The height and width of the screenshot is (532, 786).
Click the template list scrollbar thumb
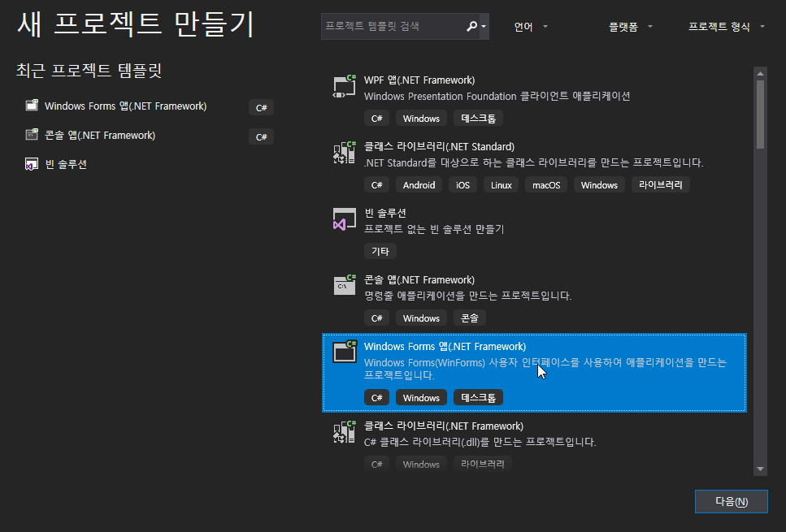click(761, 115)
